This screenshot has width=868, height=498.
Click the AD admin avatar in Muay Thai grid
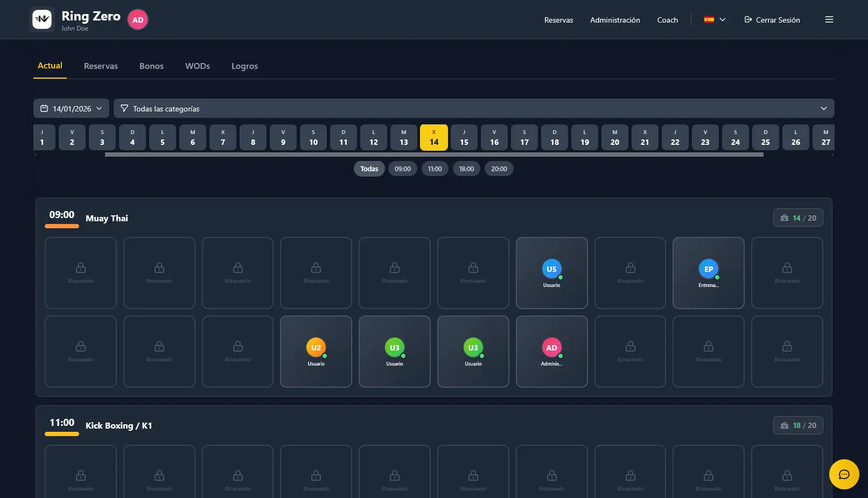point(551,348)
